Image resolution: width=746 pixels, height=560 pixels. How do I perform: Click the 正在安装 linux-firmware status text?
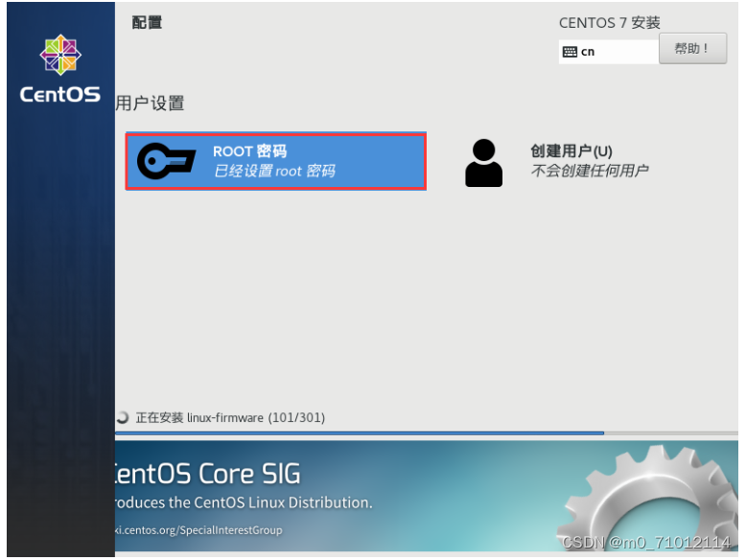point(230,418)
